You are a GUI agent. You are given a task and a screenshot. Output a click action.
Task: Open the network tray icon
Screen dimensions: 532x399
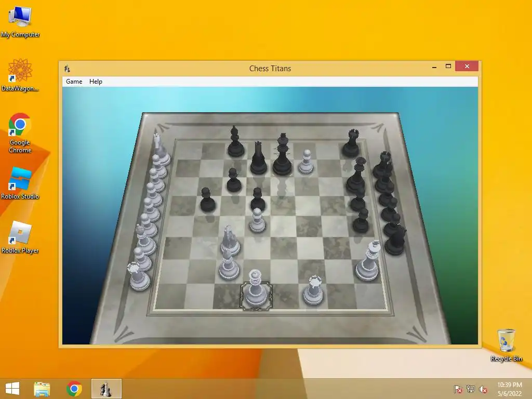click(x=471, y=389)
